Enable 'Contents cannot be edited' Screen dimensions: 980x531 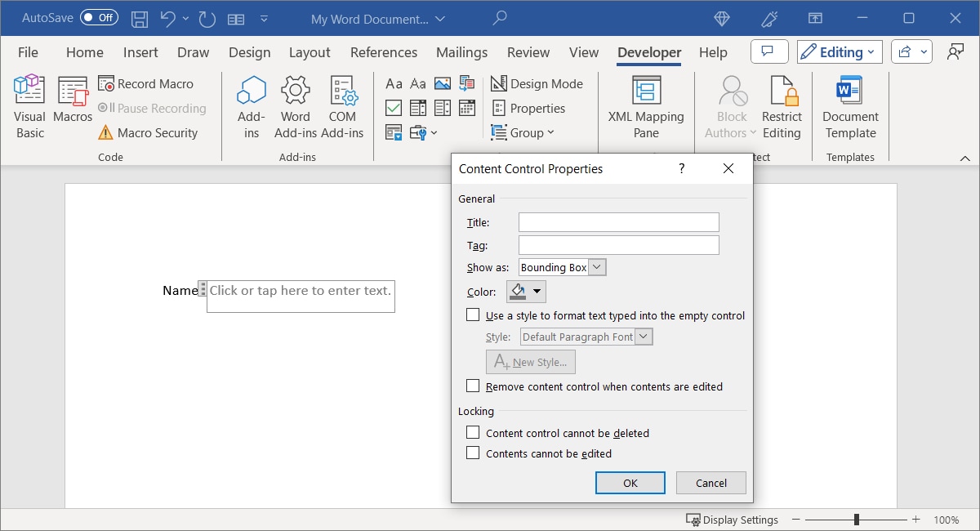tap(472, 453)
